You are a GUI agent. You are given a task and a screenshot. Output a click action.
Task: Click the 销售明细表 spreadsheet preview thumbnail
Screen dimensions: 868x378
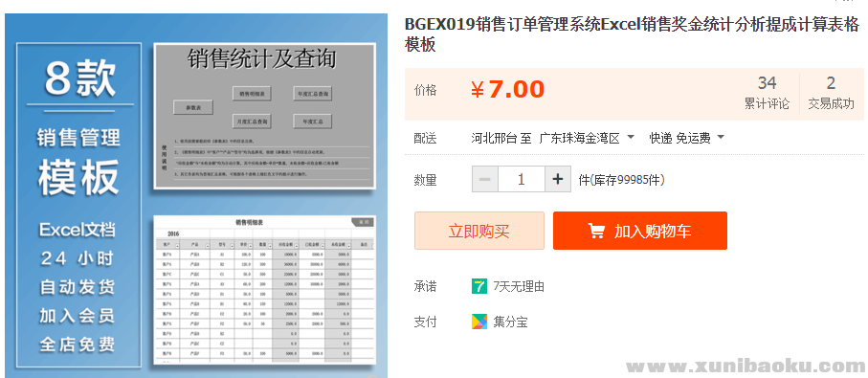click(x=264, y=290)
